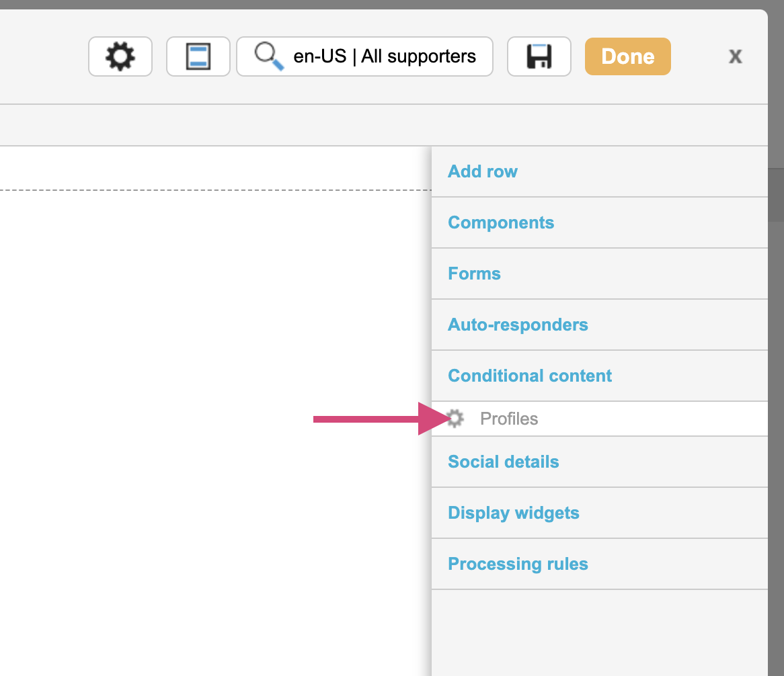
Task: Select Conditional content in the side panel
Action: click(x=530, y=376)
